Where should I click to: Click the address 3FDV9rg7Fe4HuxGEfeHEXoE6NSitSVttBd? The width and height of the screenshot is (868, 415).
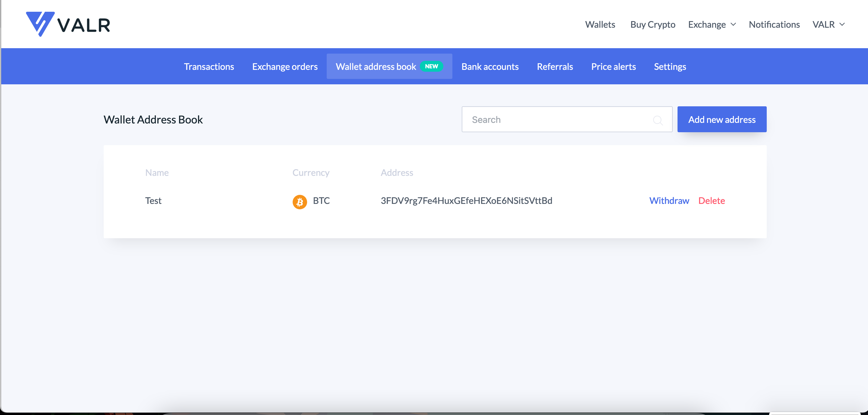click(466, 201)
